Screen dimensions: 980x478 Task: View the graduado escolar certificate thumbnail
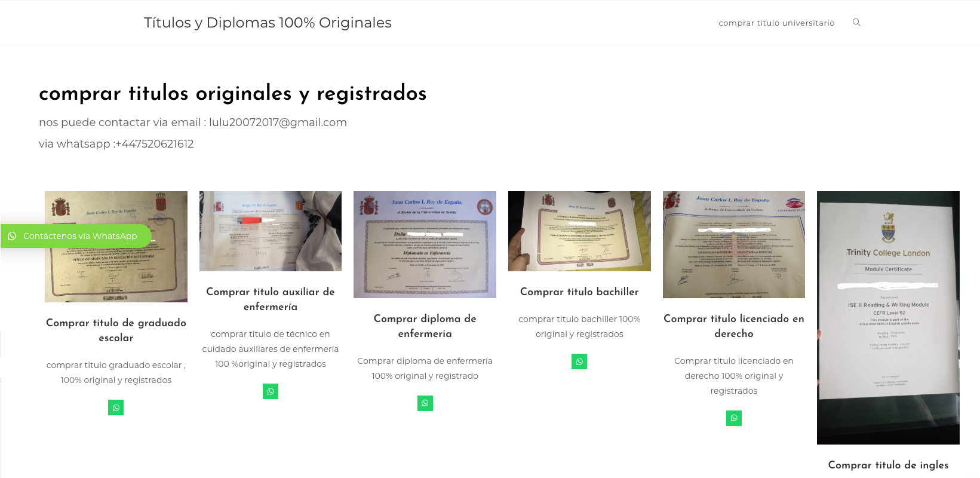tap(116, 247)
